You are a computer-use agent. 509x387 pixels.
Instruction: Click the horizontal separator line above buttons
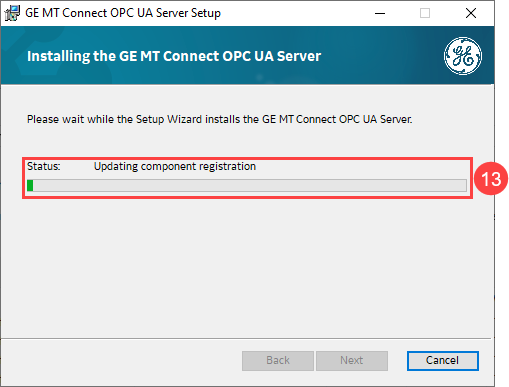click(x=246, y=339)
